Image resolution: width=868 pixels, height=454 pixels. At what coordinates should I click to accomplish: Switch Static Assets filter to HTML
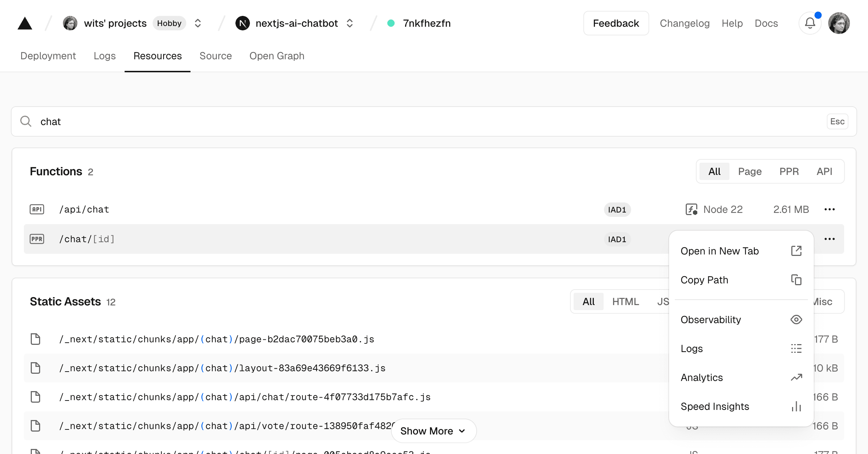(625, 301)
